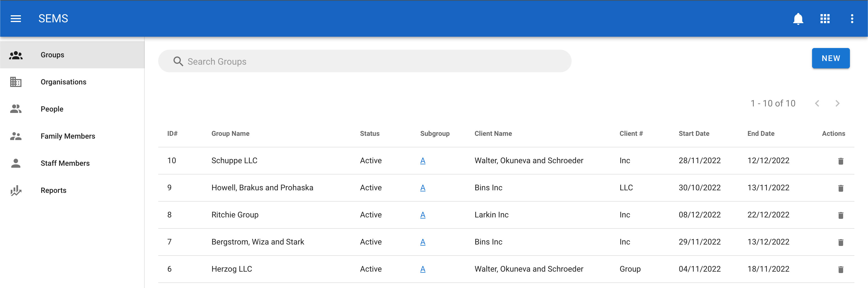The width and height of the screenshot is (868, 288).
Task: Select Staff Members in sidebar
Action: pyautogui.click(x=65, y=163)
